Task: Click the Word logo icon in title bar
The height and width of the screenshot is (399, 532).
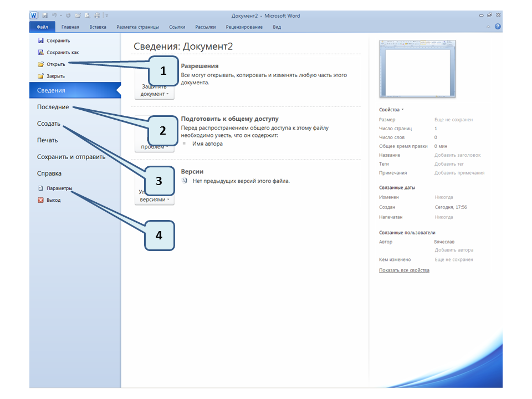Action: click(34, 16)
